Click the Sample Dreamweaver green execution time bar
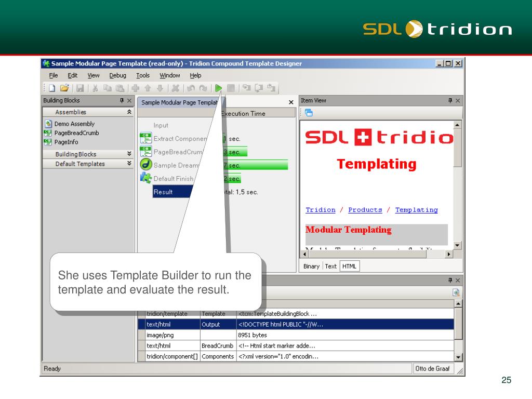Image resolution: width=532 pixels, height=399 pixels. (256, 165)
